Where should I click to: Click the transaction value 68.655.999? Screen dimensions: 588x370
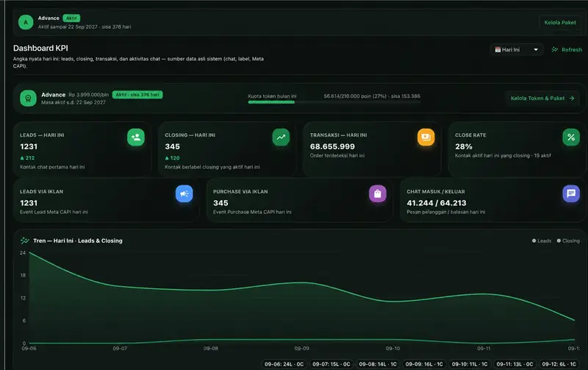point(332,146)
